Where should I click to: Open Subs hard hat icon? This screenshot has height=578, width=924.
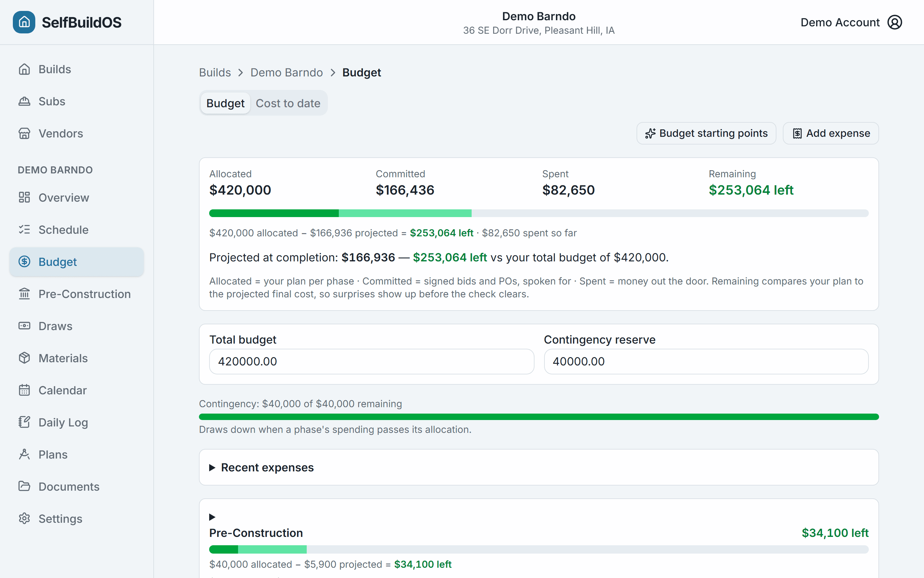pos(24,101)
